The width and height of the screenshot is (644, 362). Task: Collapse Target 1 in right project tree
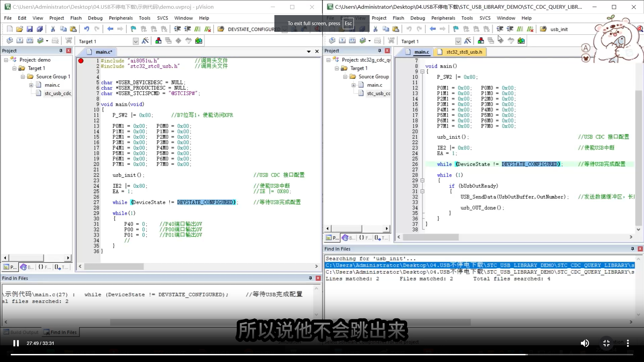337,68
